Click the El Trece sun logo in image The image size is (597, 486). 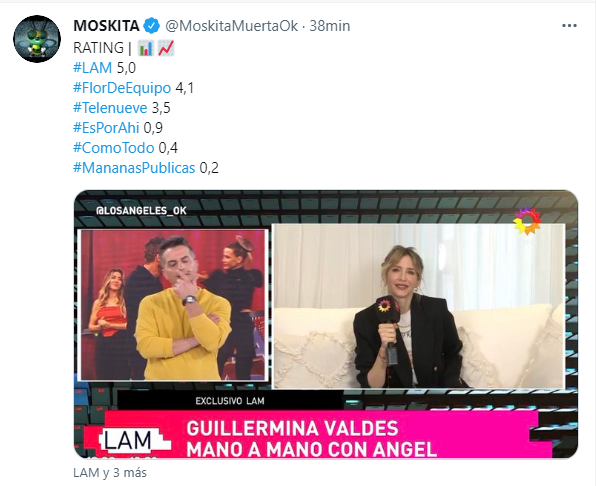pos(527,221)
